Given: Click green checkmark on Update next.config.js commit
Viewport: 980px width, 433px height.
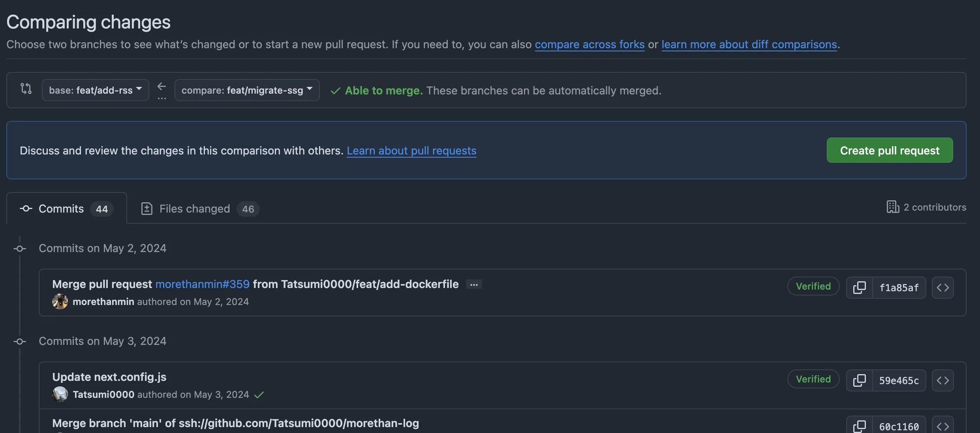Looking at the screenshot, I should coord(260,394).
